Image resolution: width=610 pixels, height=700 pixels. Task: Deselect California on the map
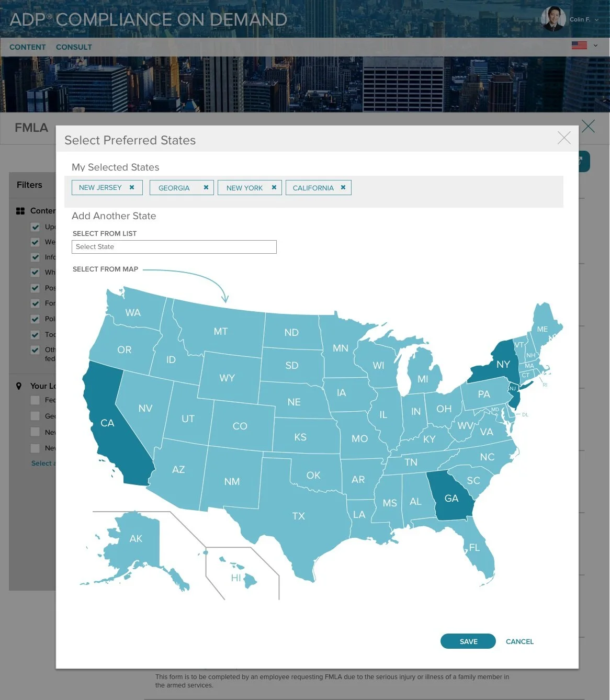[107, 423]
